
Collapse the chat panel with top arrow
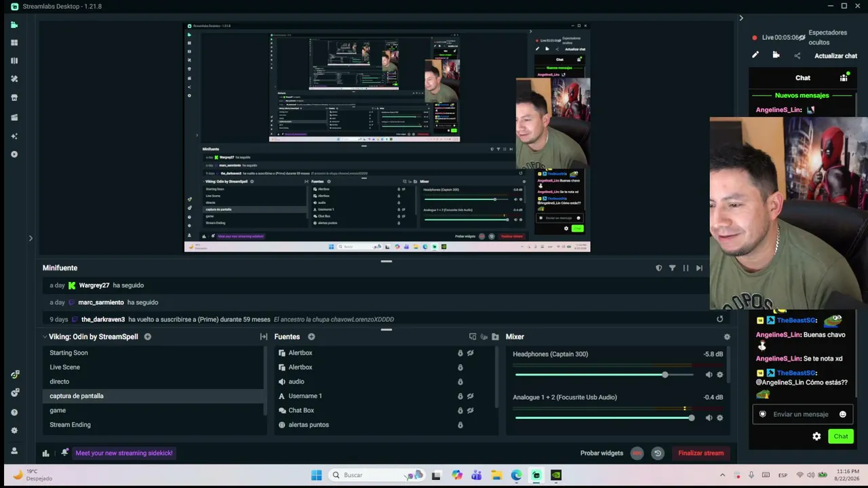(741, 18)
